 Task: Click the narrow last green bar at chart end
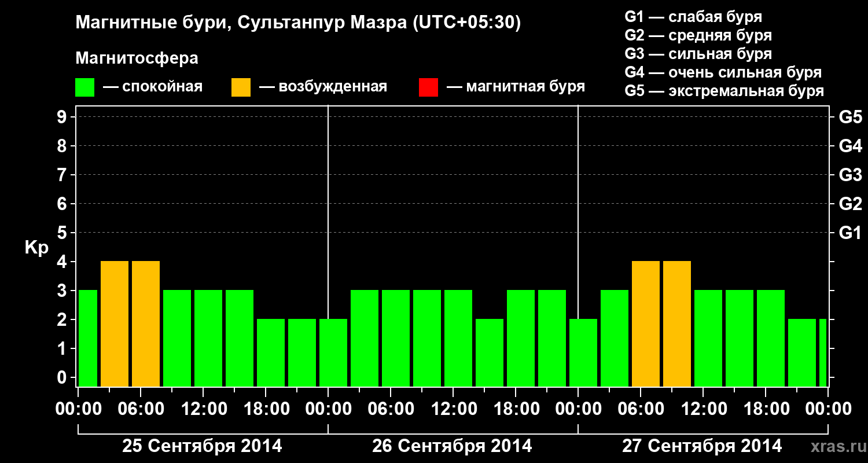pyautogui.click(x=823, y=353)
